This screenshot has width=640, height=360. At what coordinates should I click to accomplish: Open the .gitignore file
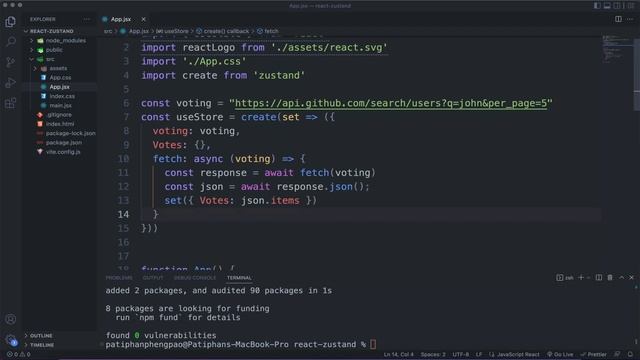tap(60, 115)
